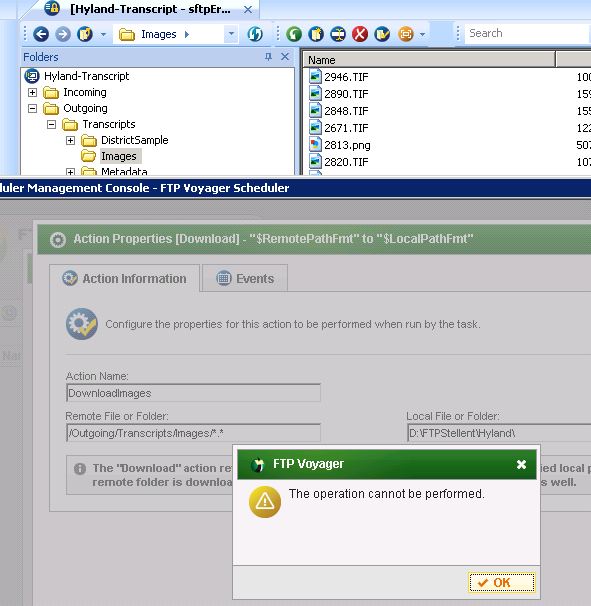Close the Hyland-Transcript tab
591x606 pixels.
(x=248, y=10)
